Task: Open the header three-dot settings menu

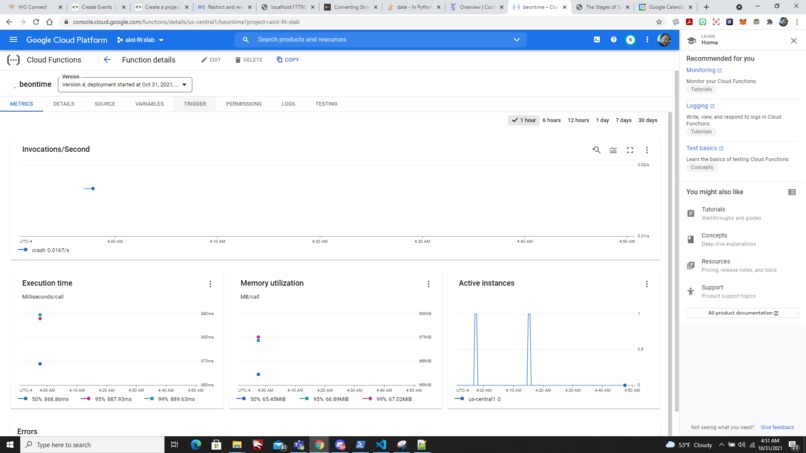Action: 647,40
